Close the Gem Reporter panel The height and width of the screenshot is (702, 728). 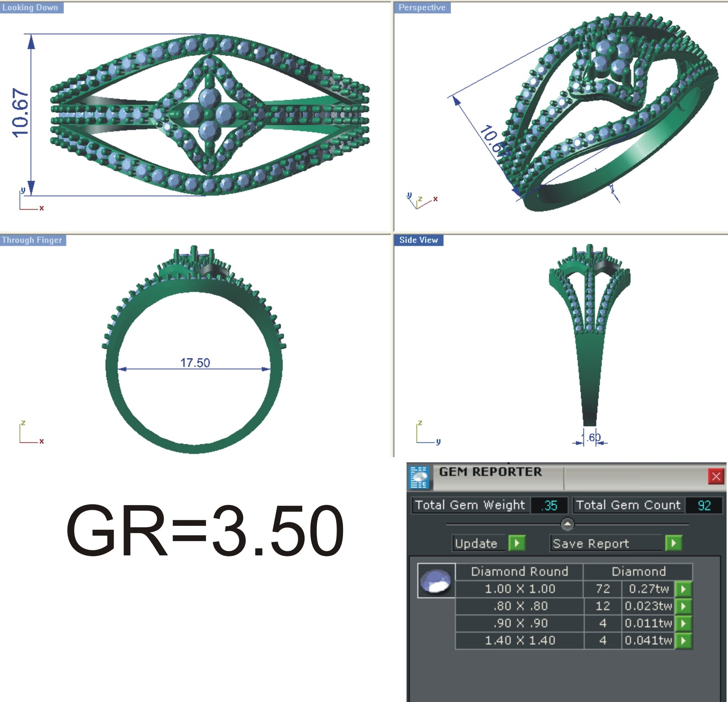coord(716,476)
